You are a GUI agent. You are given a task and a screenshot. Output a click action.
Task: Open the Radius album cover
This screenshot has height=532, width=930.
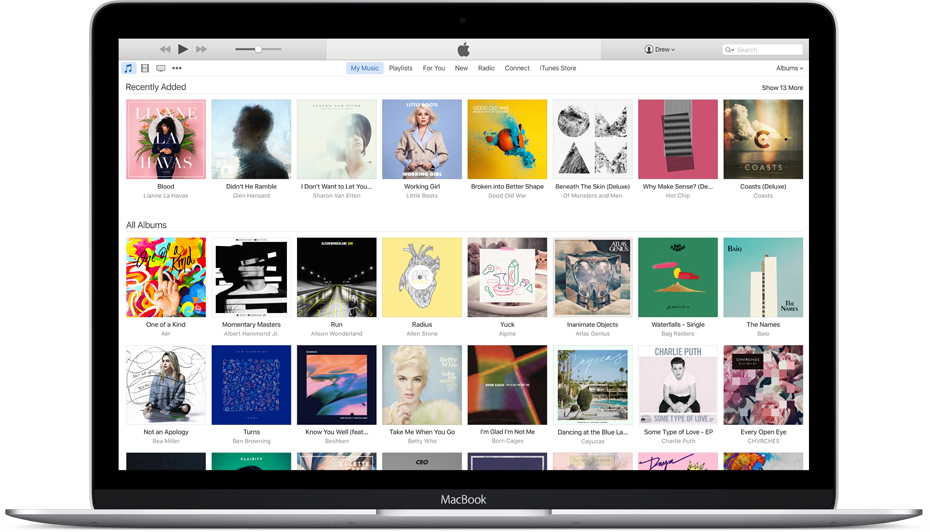[422, 278]
